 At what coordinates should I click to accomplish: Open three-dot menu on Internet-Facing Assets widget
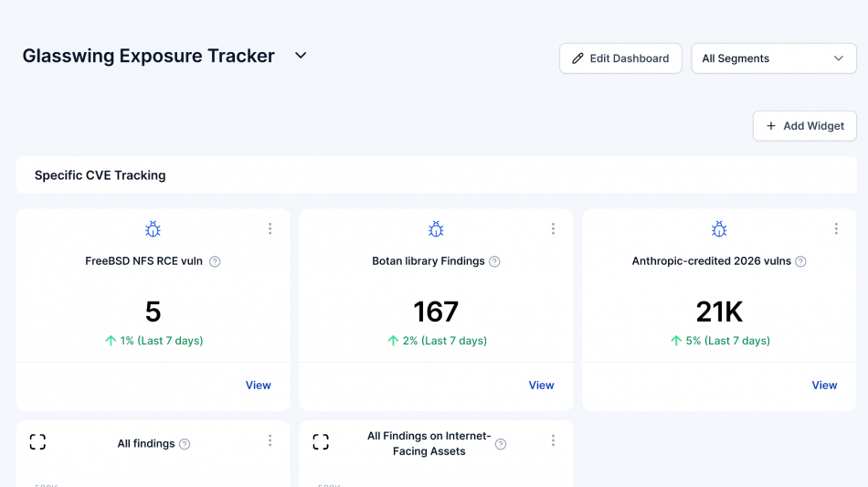[x=553, y=440]
